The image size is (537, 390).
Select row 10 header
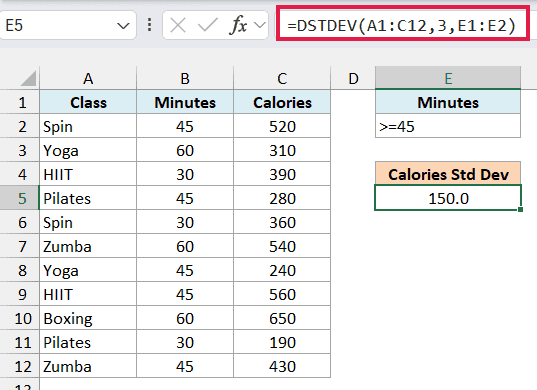[x=20, y=318]
